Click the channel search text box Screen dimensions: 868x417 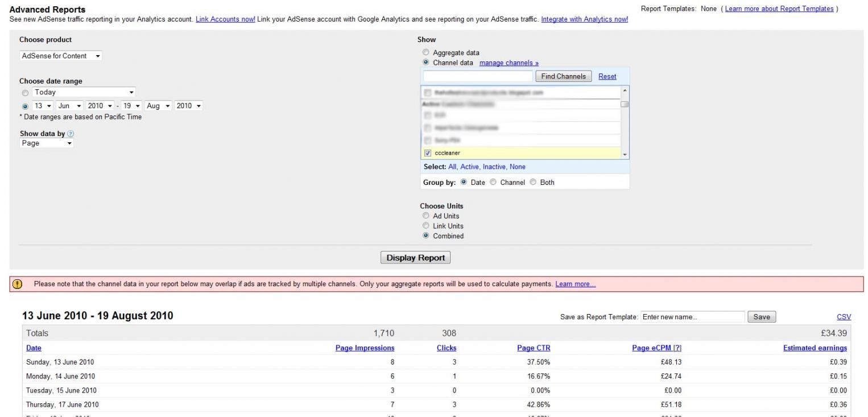point(478,76)
